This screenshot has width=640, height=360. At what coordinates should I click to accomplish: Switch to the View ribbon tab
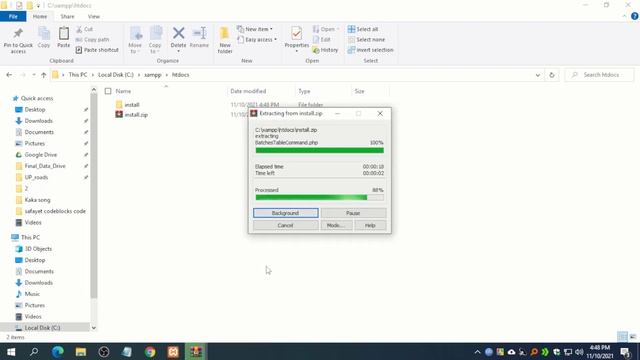pos(93,17)
